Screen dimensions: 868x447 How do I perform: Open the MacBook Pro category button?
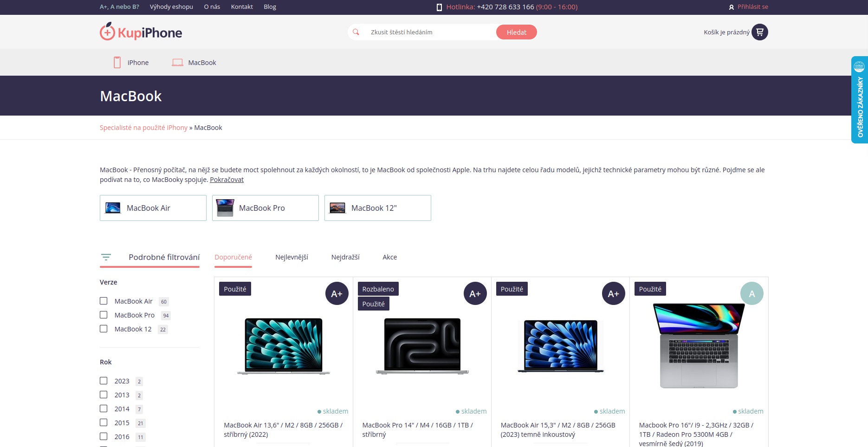pos(266,208)
